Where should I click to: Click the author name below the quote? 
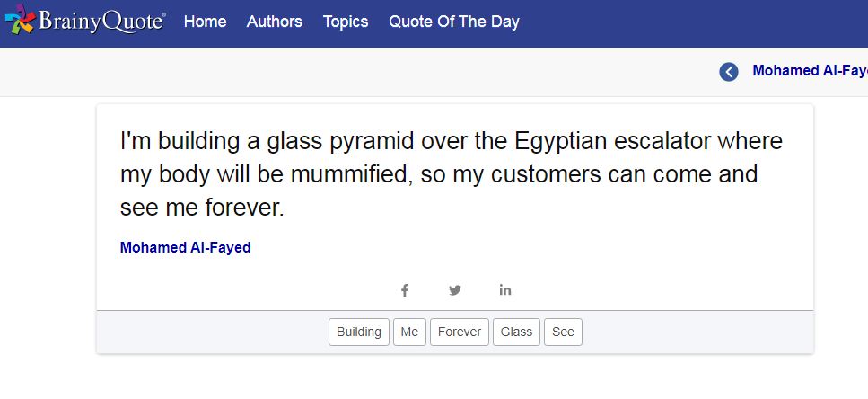(x=185, y=248)
